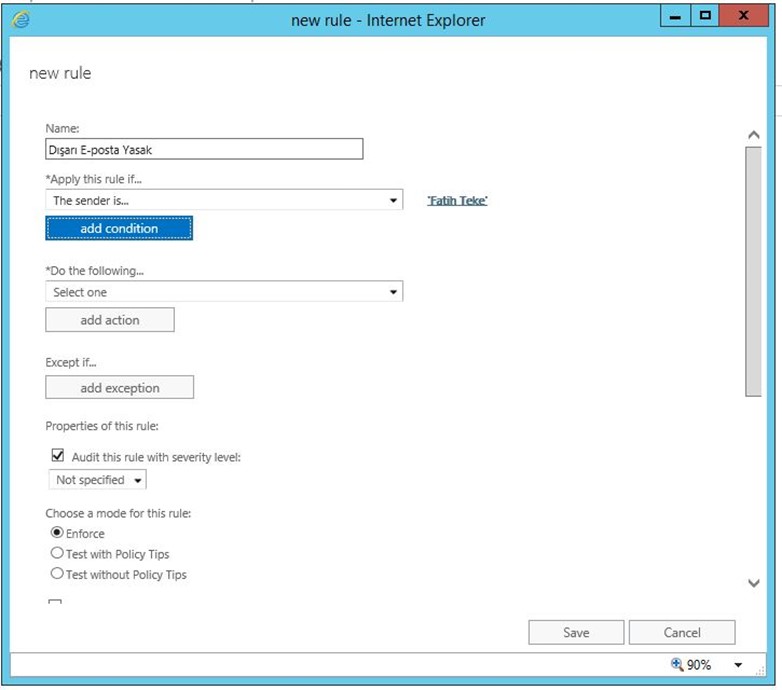The height and width of the screenshot is (690, 782).
Task: Click the scrollbar down arrow
Action: coord(754,583)
